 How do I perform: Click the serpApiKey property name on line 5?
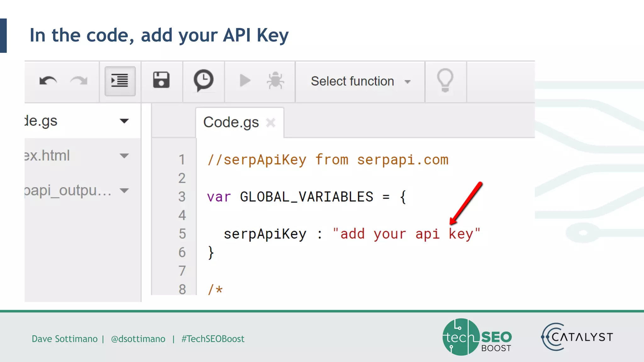(265, 234)
